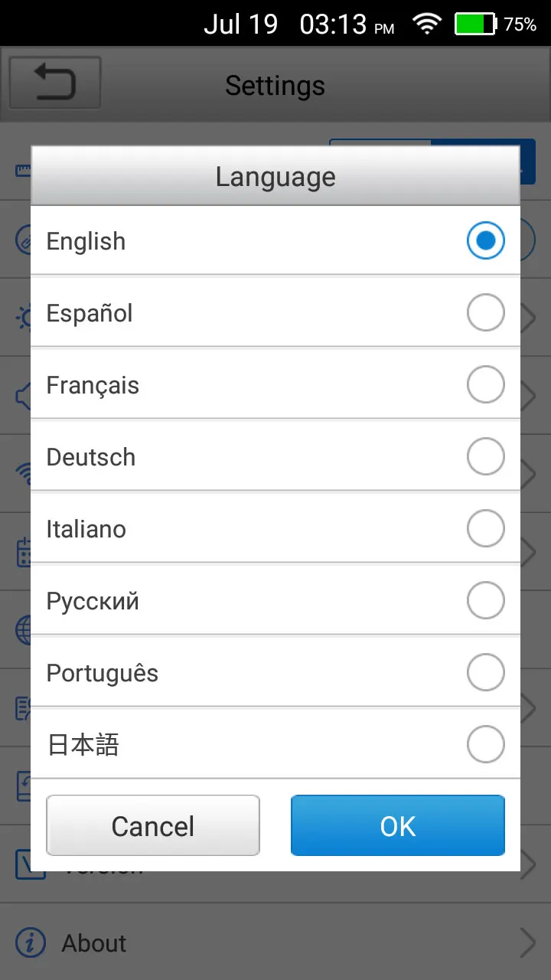Select the 日本語 radio button
This screenshot has height=980, width=551.
pyautogui.click(x=485, y=745)
